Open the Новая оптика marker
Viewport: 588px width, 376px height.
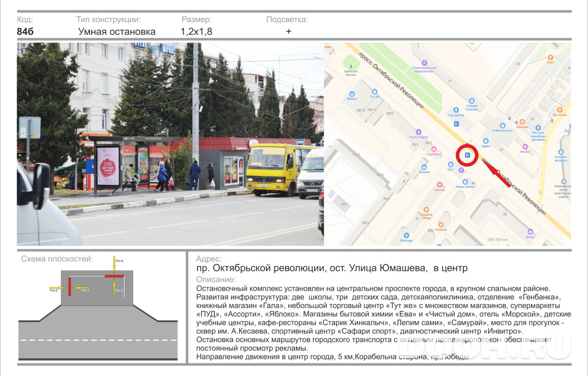tap(465, 181)
